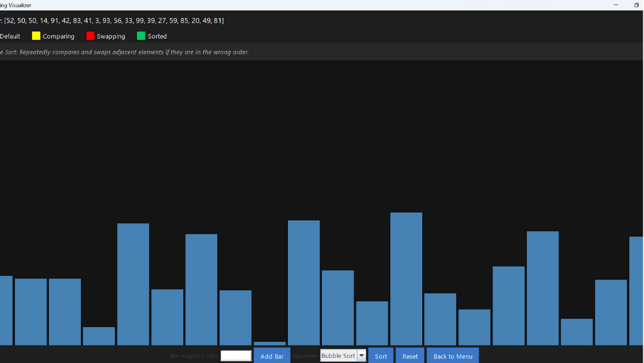Click the bar with value 91
Image resolution: width=644 pixels, height=363 pixels.
(x=133, y=284)
